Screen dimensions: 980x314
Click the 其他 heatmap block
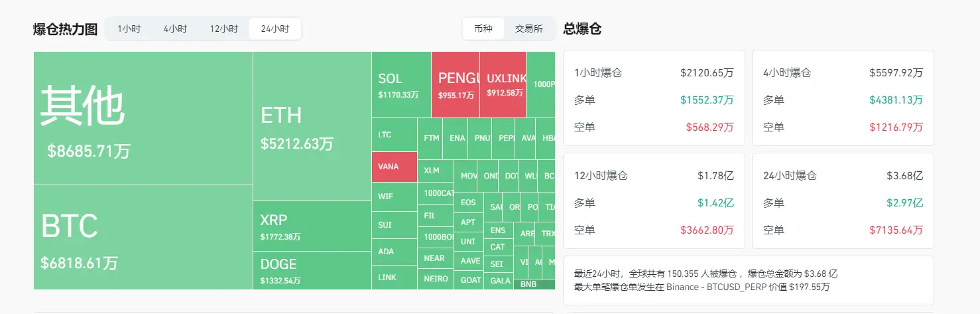143,118
